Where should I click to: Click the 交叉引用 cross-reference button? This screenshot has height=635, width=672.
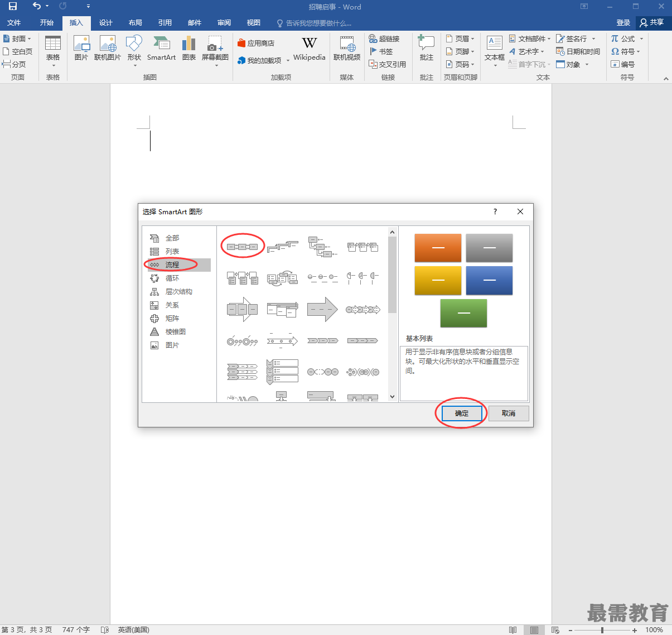point(388,64)
